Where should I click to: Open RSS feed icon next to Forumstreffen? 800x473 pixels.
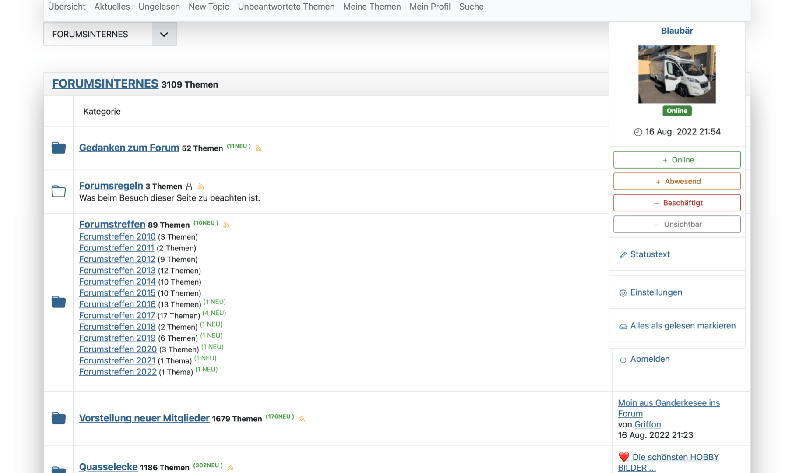[x=226, y=225]
